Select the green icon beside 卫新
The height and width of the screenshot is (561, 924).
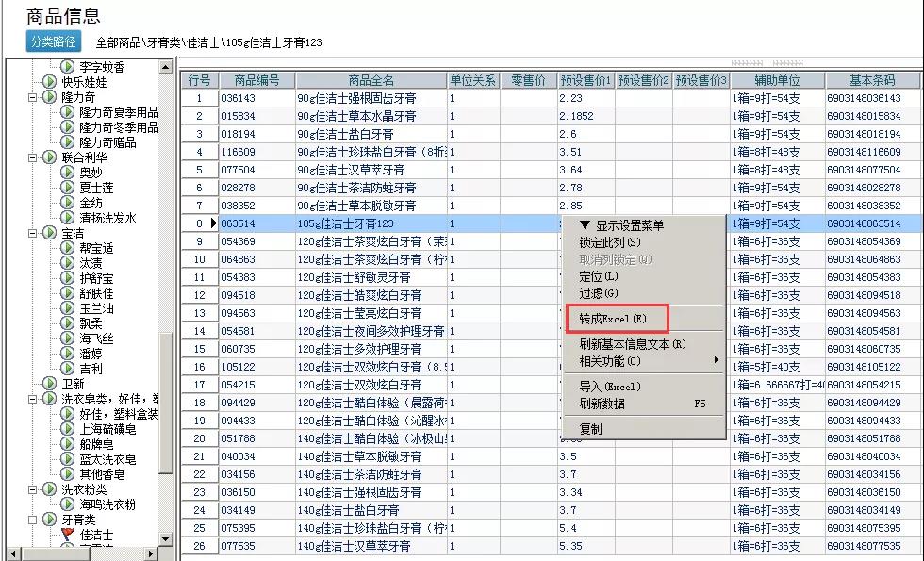50,384
